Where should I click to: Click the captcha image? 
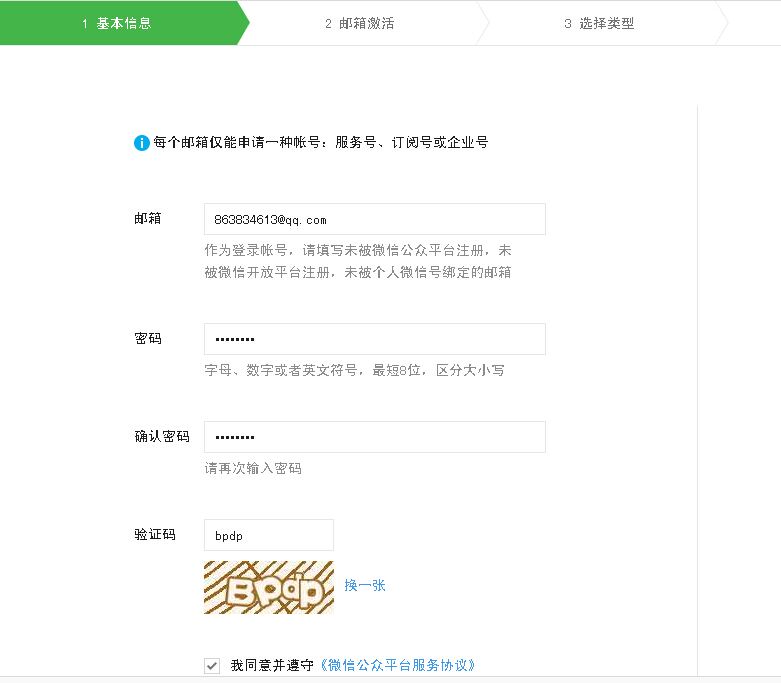(268, 586)
